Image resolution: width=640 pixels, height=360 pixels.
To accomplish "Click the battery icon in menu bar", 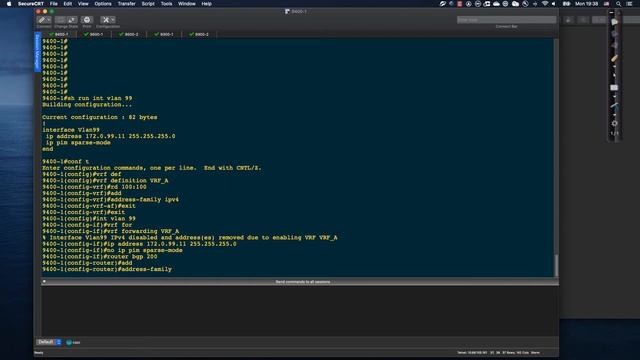I will click(567, 4).
